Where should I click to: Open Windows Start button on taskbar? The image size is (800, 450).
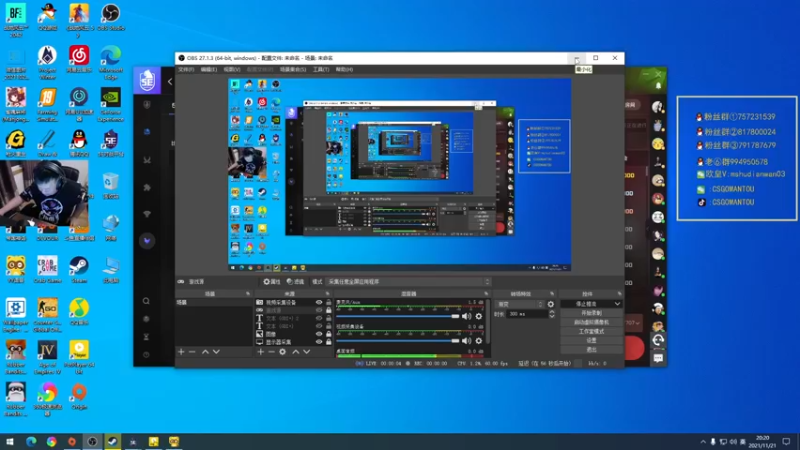coord(10,442)
